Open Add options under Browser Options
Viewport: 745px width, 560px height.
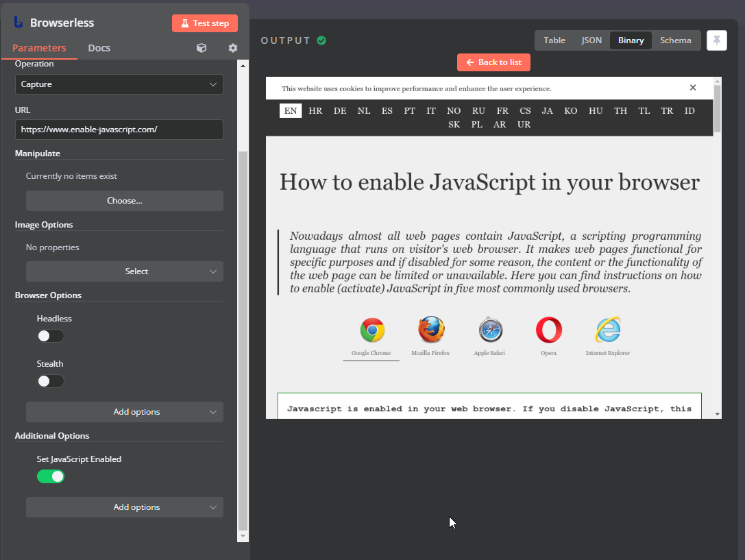coord(125,412)
